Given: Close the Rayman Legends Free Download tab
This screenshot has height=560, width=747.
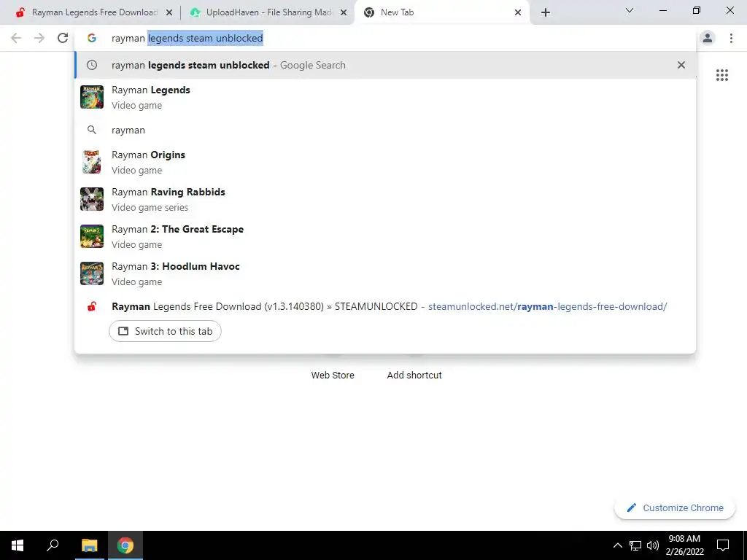Looking at the screenshot, I should (x=169, y=12).
